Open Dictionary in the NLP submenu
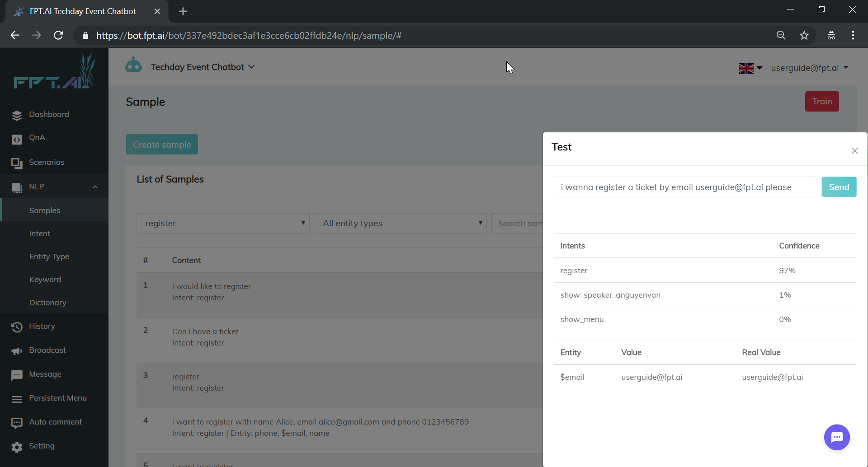Image resolution: width=868 pixels, height=467 pixels. click(x=48, y=303)
